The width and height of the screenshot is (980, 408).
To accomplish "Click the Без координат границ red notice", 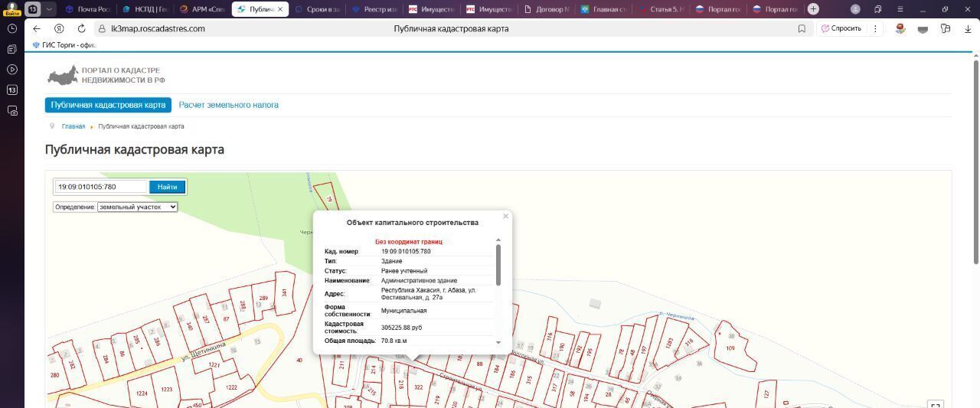I will (409, 242).
